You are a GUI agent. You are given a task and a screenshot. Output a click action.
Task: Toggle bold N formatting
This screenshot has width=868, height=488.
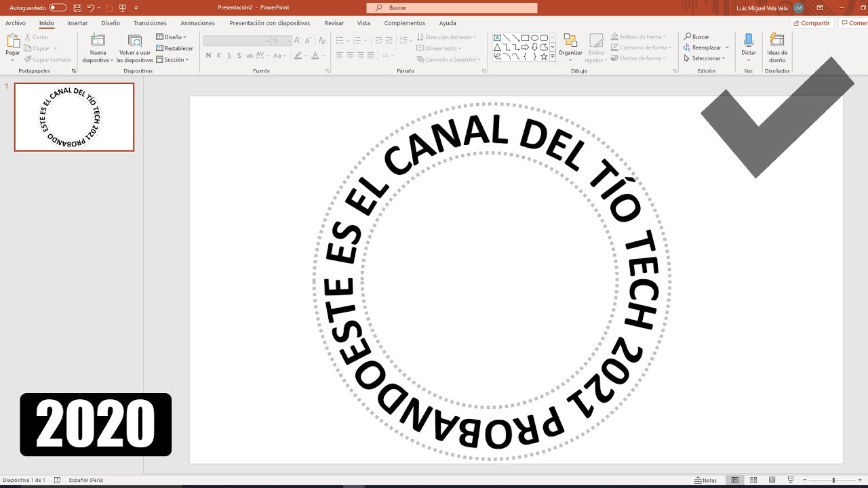pyautogui.click(x=208, y=56)
